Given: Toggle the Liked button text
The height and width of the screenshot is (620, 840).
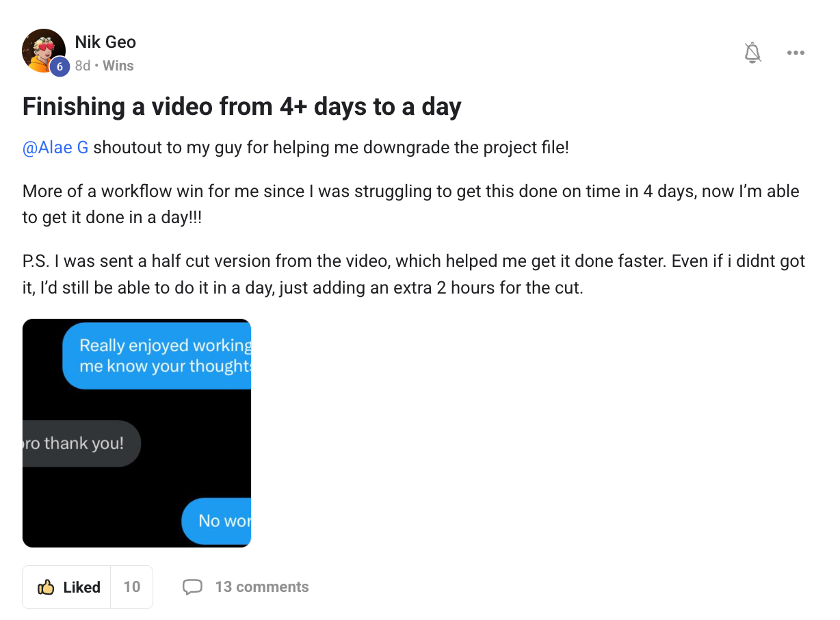Looking at the screenshot, I should (81, 587).
